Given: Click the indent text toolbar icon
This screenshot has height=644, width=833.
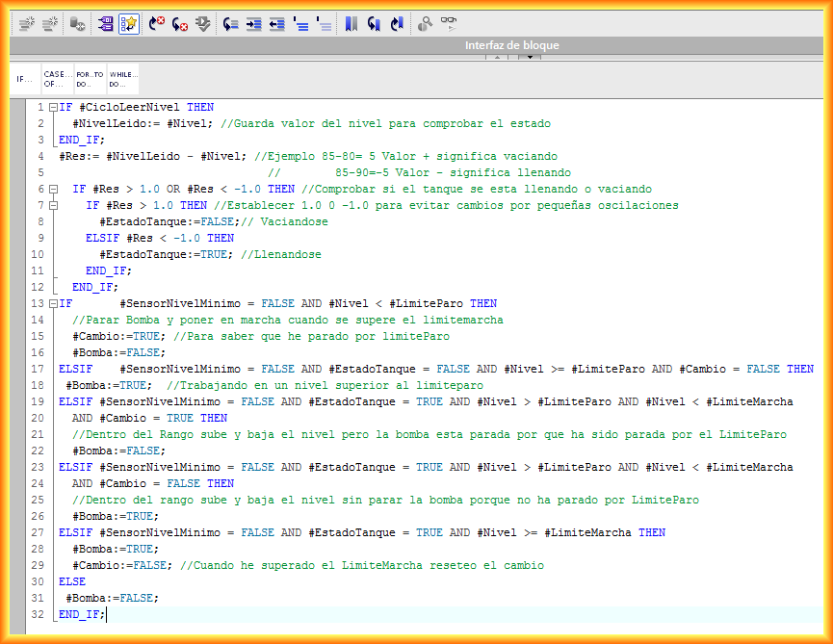Looking at the screenshot, I should click(x=254, y=23).
